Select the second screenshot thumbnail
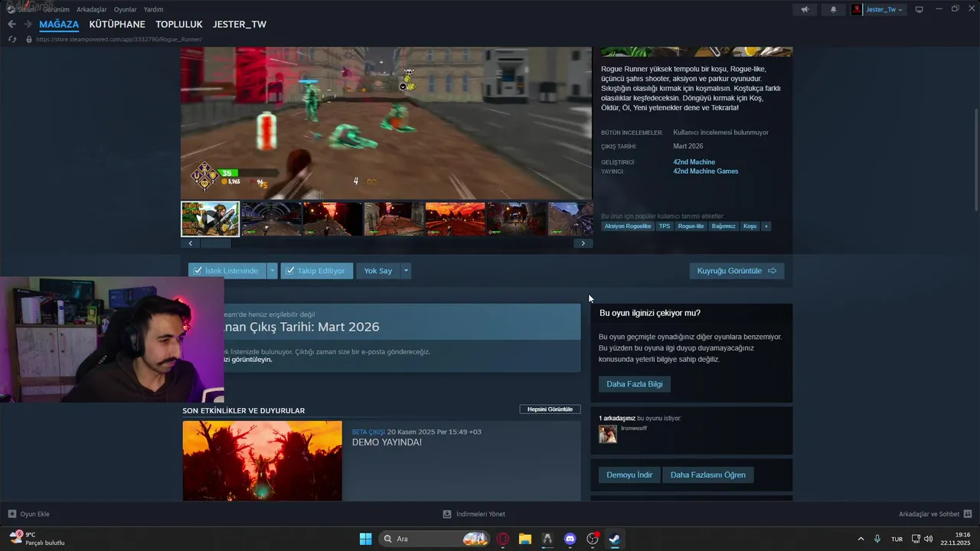 (x=272, y=219)
